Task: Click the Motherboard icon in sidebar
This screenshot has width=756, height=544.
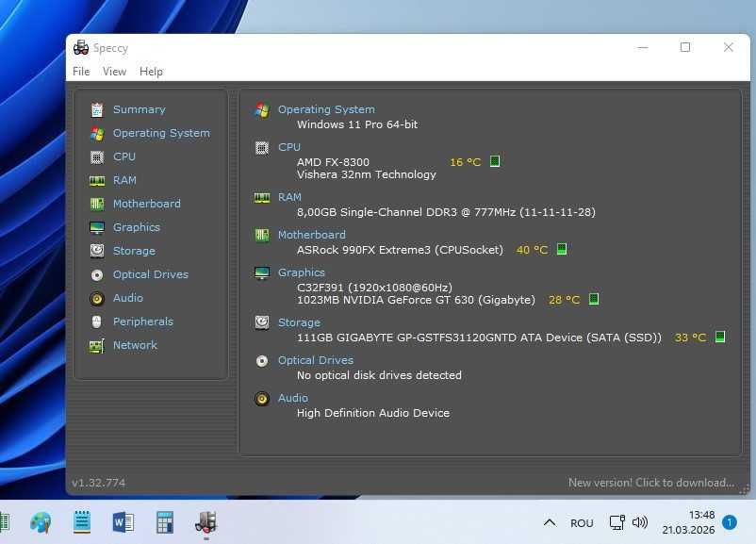Action: (x=97, y=204)
